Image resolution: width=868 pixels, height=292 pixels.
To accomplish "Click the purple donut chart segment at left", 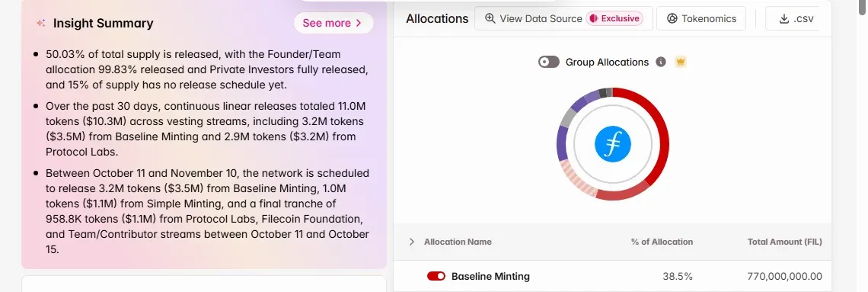I will (x=562, y=143).
